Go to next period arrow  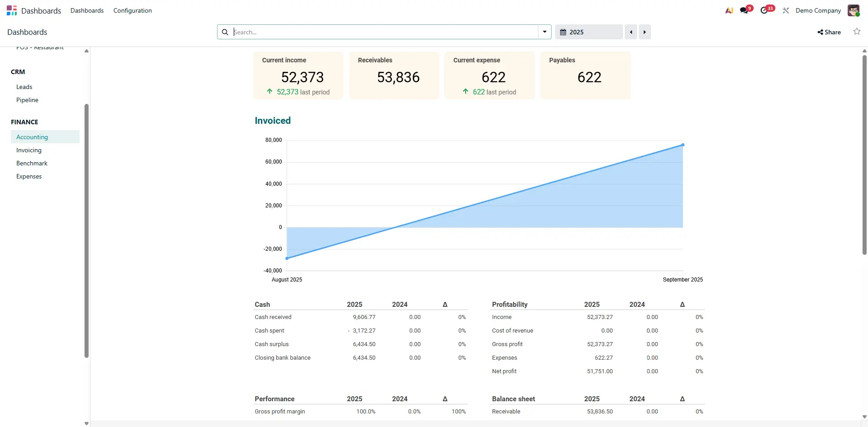pos(645,32)
